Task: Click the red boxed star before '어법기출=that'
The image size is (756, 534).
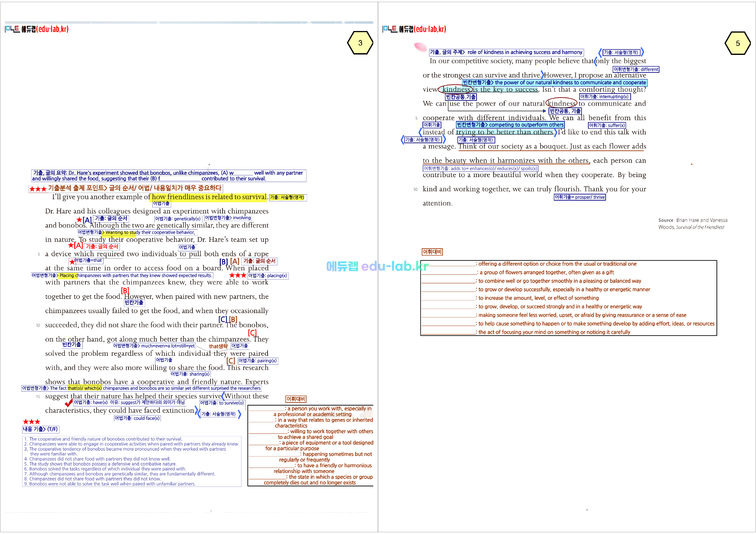Action: [72, 262]
